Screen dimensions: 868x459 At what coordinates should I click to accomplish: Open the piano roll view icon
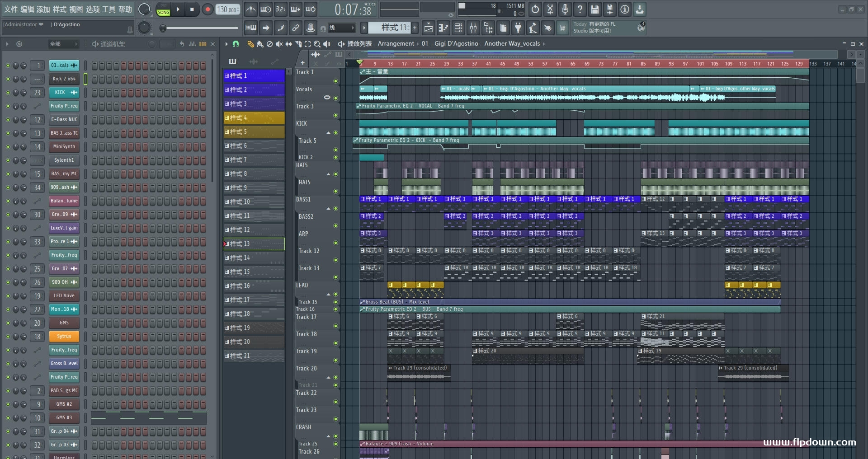(443, 28)
